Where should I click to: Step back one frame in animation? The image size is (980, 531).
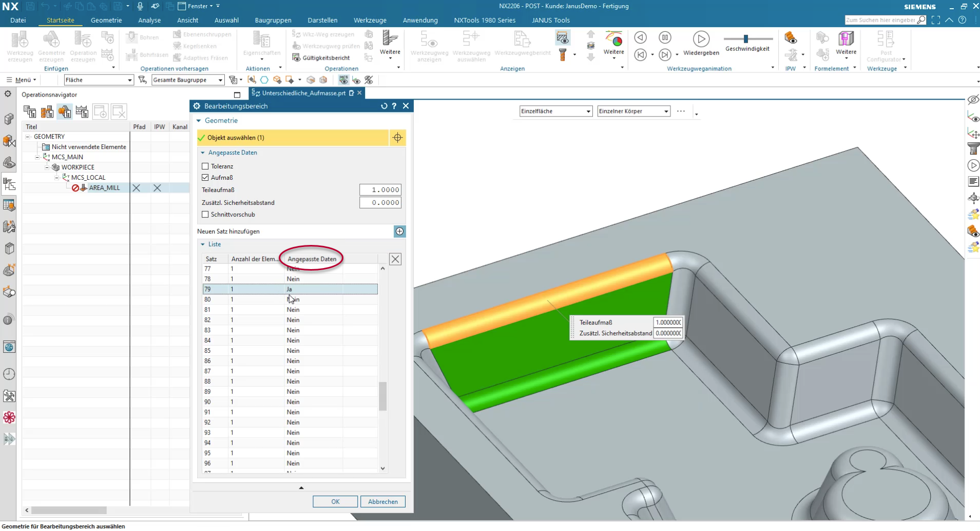[640, 54]
